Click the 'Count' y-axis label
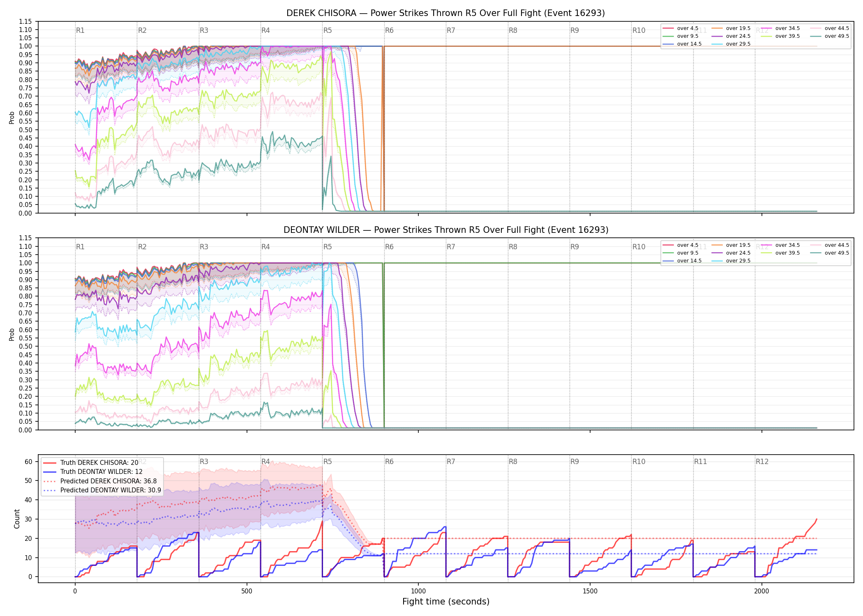Image resolution: width=863 pixels, height=616 pixels. (x=17, y=519)
